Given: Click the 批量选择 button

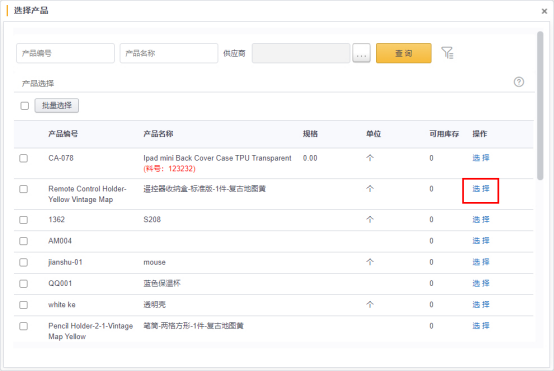Looking at the screenshot, I should pos(57,105).
